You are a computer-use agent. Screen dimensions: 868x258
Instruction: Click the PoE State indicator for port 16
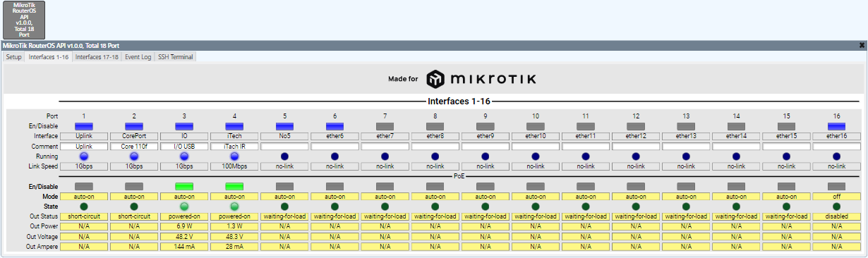coord(837,206)
